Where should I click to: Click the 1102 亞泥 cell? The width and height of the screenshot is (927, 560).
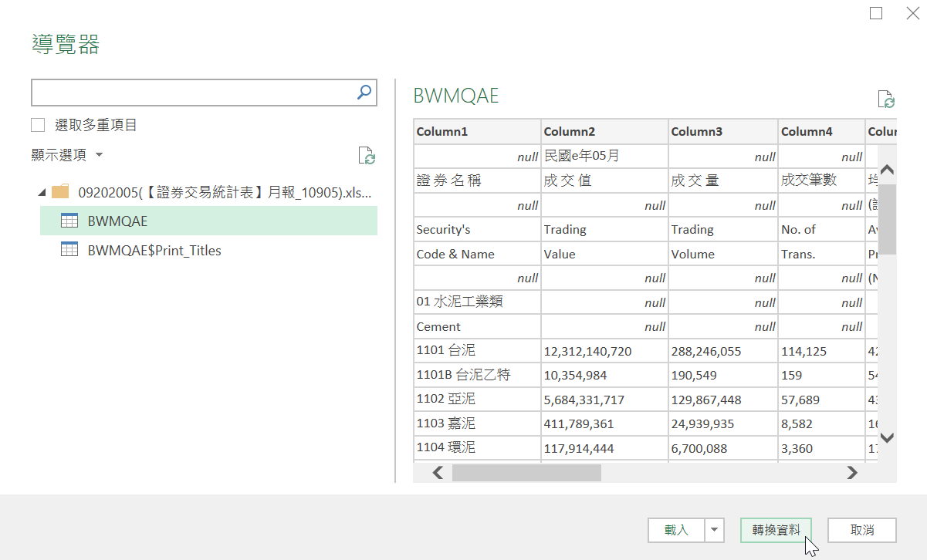click(478, 400)
